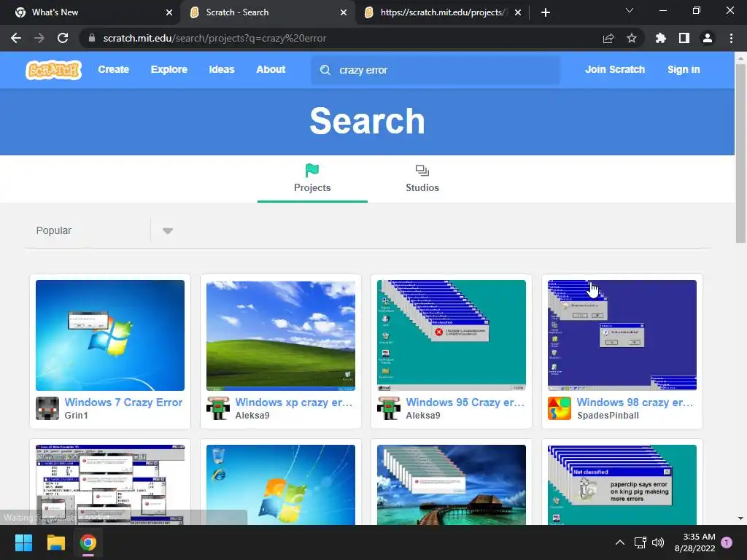The image size is (747, 560).
Task: Open the Windows 7 Crazy Error thumbnail
Action: pyautogui.click(x=110, y=335)
